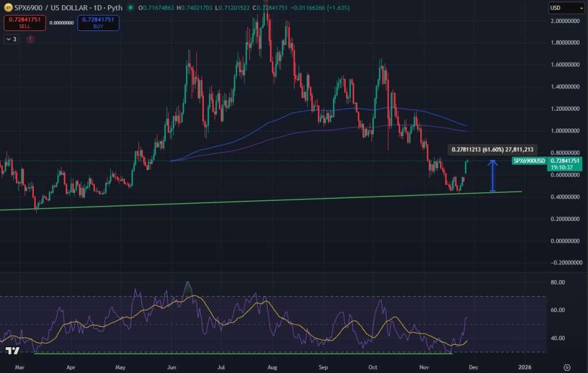The height and width of the screenshot is (373, 588).
Task: Click the SPX6900USD price label tag
Action: (x=529, y=161)
